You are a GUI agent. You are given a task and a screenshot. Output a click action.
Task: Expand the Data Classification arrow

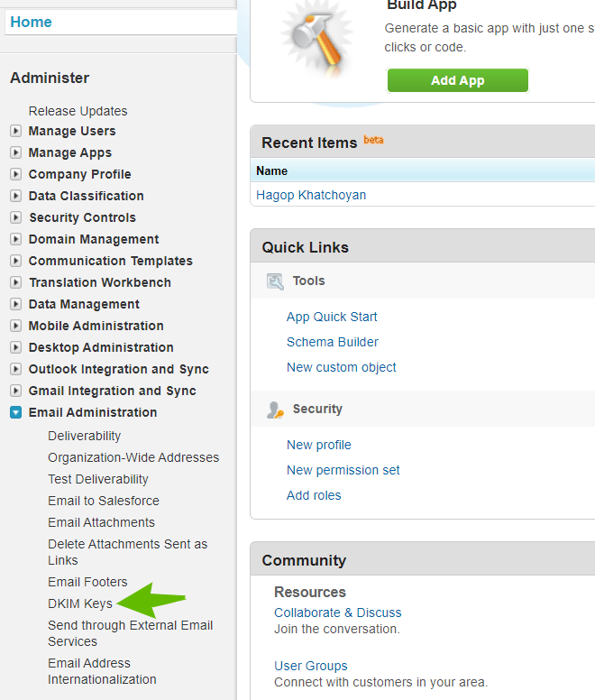click(x=15, y=196)
